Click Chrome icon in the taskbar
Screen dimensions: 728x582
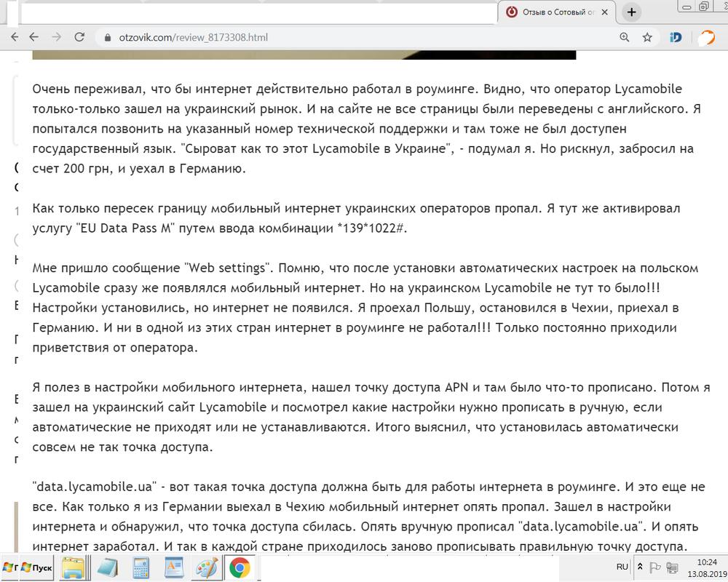click(240, 567)
